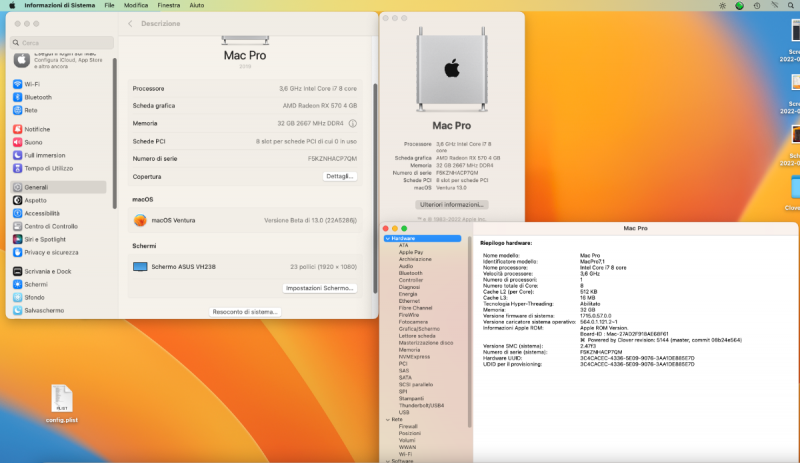The width and height of the screenshot is (800, 463).
Task: Open the Notifiche icon in sidebar
Action: tap(17, 129)
